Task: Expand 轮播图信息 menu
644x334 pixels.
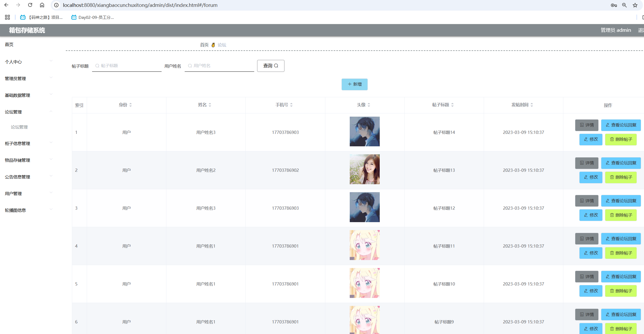Action: [29, 210]
